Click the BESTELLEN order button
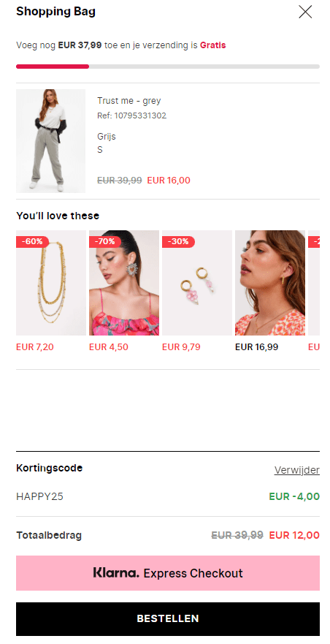Screen dimensions: 330x644 [x=168, y=619]
